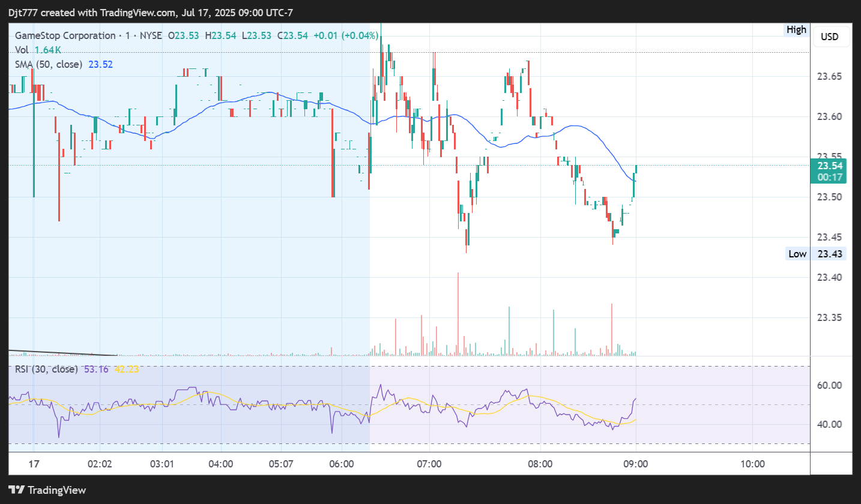Click the USD currency button
Image resolution: width=861 pixels, height=504 pixels.
click(x=830, y=37)
